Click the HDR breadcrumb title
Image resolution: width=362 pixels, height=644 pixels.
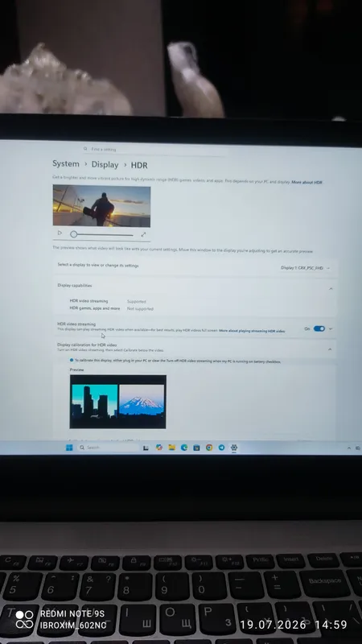[x=139, y=166]
